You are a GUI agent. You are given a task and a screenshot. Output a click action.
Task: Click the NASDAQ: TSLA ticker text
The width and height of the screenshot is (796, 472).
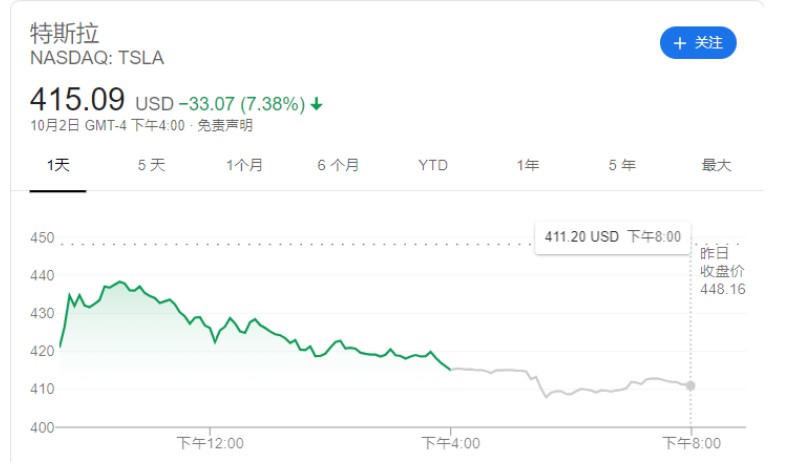point(97,58)
